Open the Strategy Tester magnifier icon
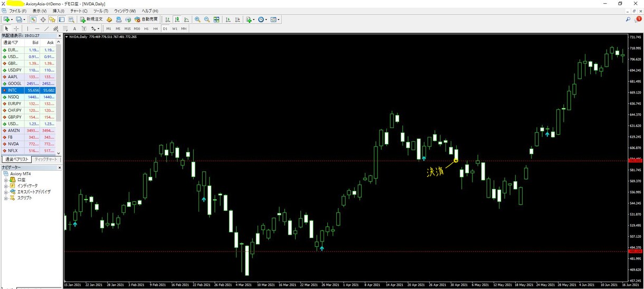This screenshot has height=289, width=644. point(71,20)
